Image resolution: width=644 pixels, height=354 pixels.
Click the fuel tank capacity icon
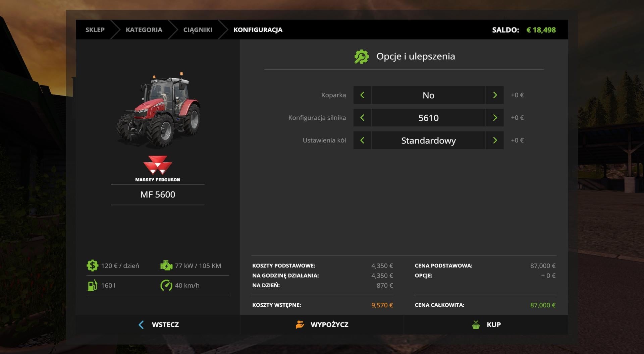pos(92,285)
